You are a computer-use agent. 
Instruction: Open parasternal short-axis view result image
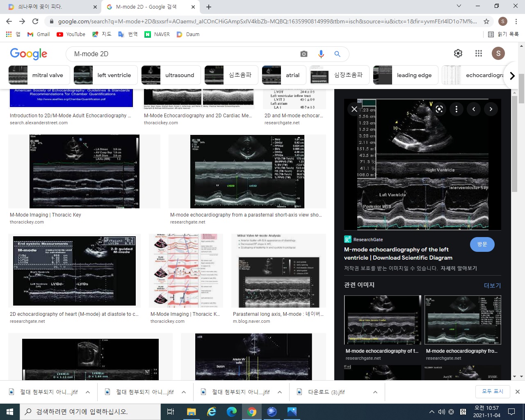pyautogui.click(x=247, y=171)
